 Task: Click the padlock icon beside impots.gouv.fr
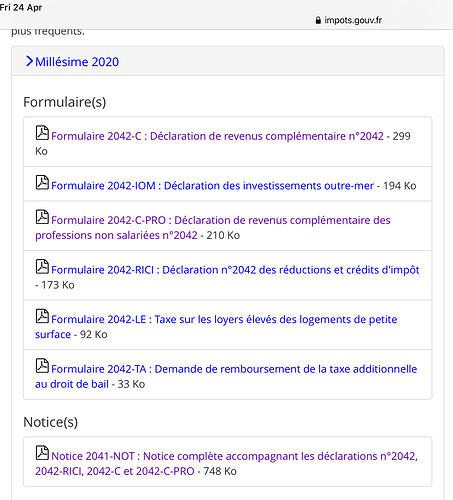coord(318,20)
